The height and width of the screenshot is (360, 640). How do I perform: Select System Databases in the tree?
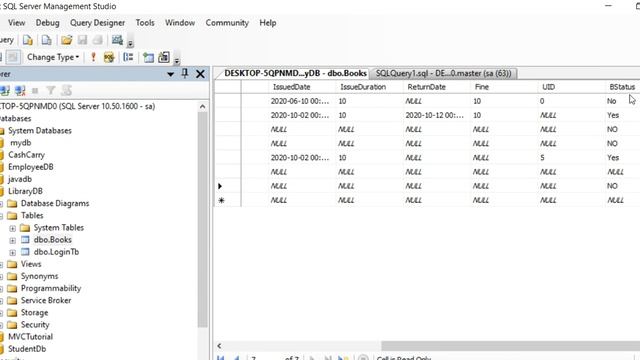pos(40,131)
